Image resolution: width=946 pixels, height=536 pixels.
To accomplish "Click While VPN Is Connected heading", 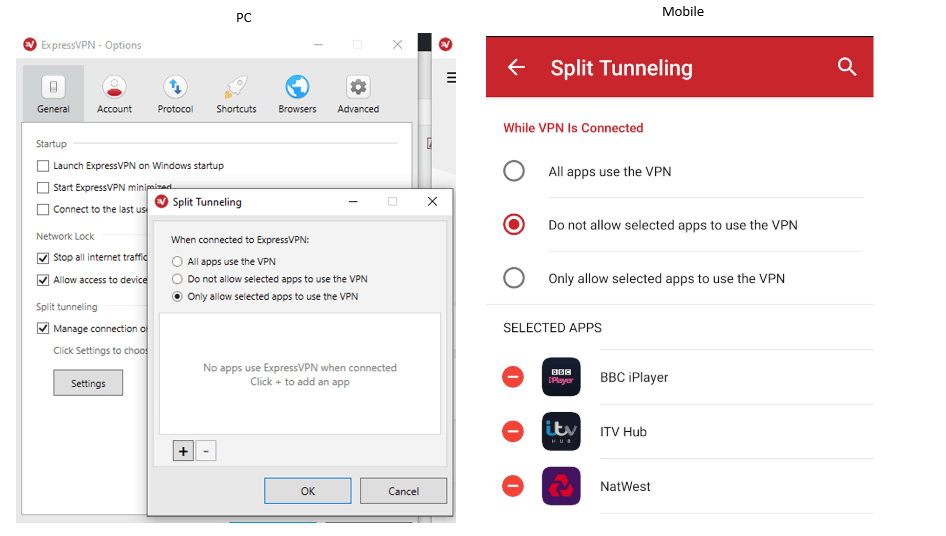I will (573, 128).
